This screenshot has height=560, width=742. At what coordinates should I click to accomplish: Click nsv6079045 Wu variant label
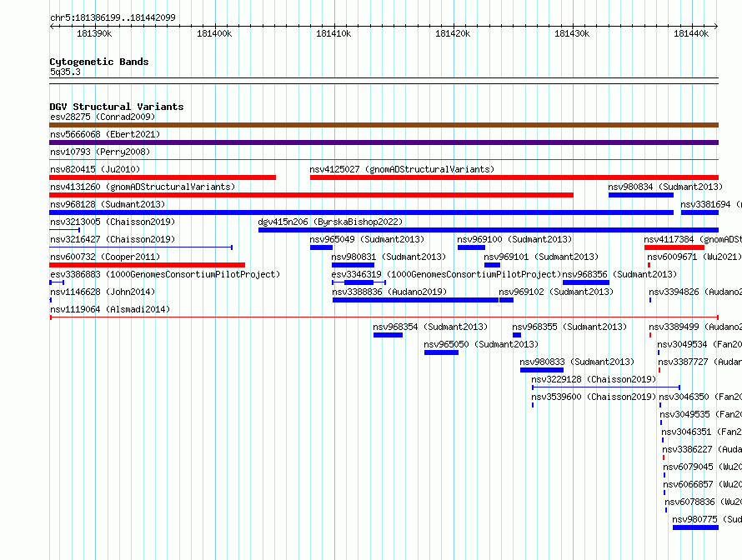pos(702,467)
